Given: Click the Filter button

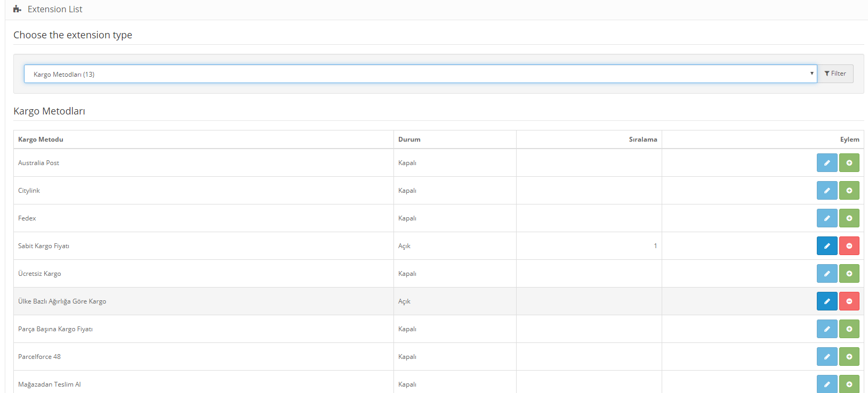Looking at the screenshot, I should (835, 73).
